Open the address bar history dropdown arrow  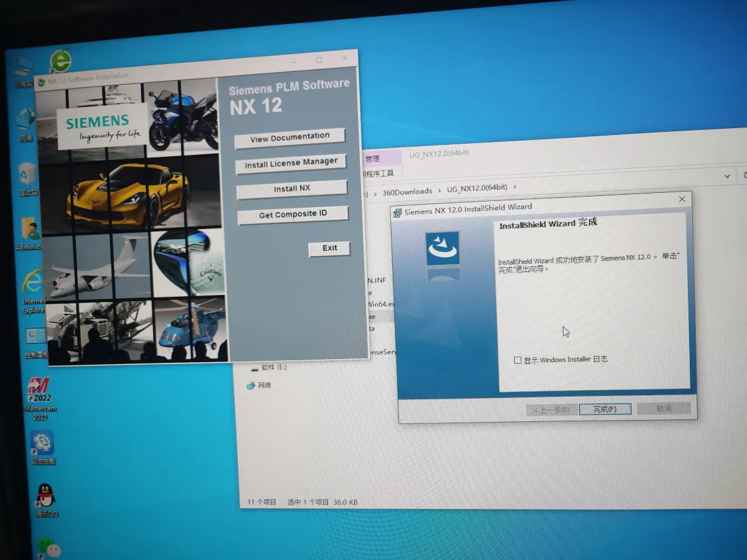727,177
